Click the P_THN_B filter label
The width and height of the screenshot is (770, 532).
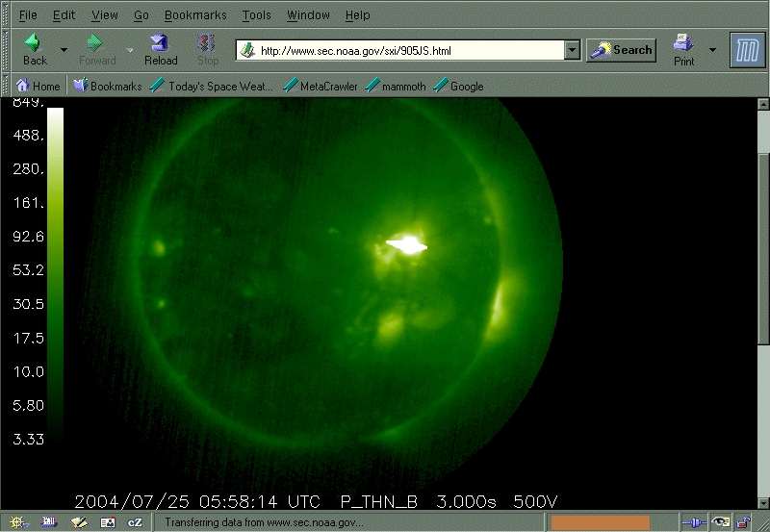point(378,501)
